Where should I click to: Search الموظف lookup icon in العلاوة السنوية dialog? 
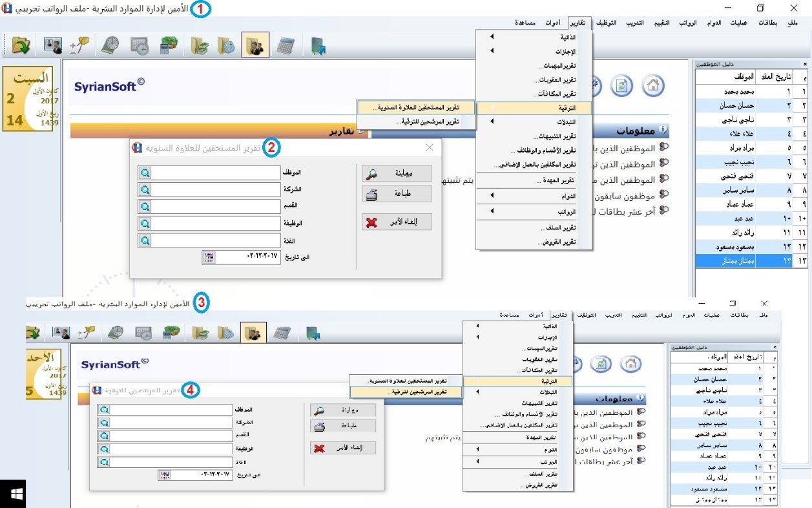click(x=145, y=173)
